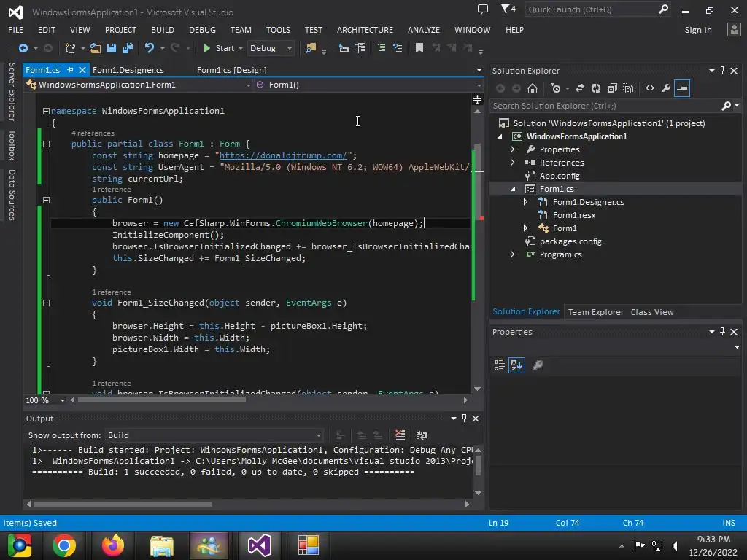Click the Sign in link
Image resolution: width=747 pixels, height=560 pixels.
(698, 29)
